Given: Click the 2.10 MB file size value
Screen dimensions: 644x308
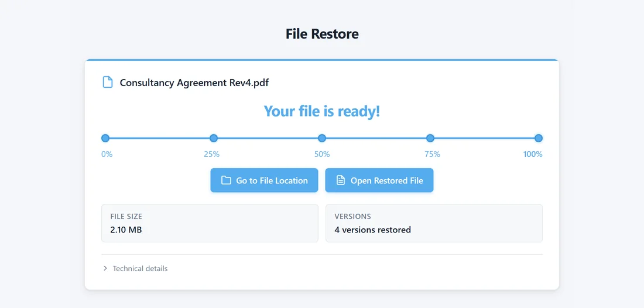Looking at the screenshot, I should (x=126, y=230).
